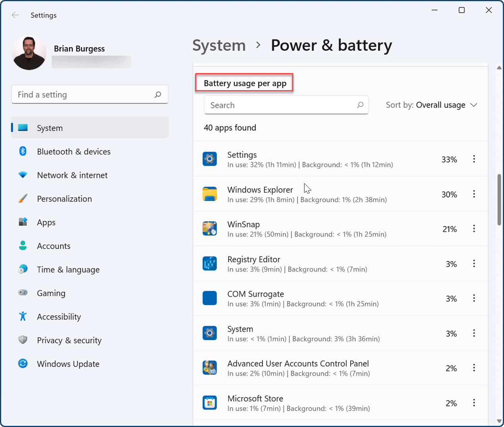This screenshot has height=427, width=504.
Task: Click Advanced User Accounts Control Panel icon
Action: click(209, 368)
